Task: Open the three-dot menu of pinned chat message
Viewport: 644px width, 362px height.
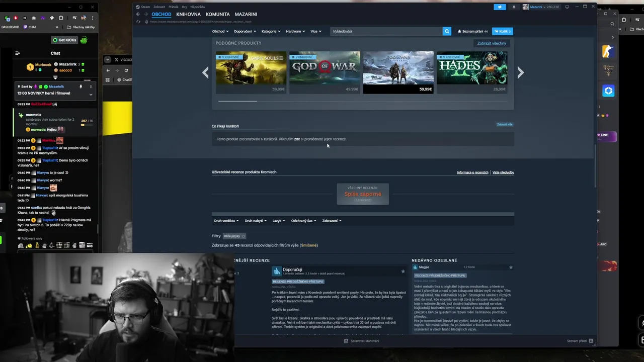Action: (x=91, y=86)
